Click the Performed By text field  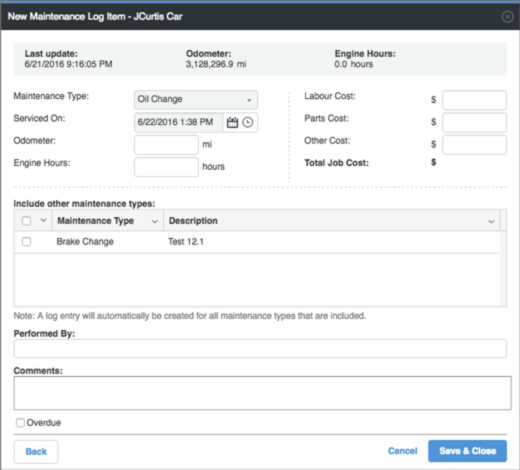[x=260, y=349]
